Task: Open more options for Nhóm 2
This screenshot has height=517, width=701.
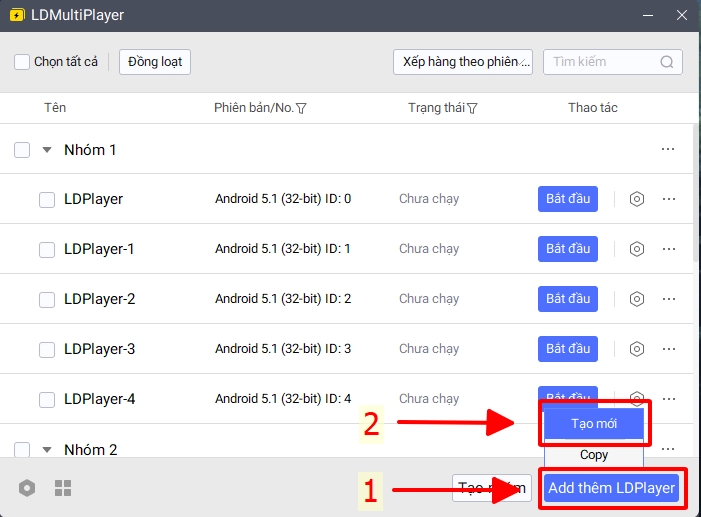Action: click(668, 449)
